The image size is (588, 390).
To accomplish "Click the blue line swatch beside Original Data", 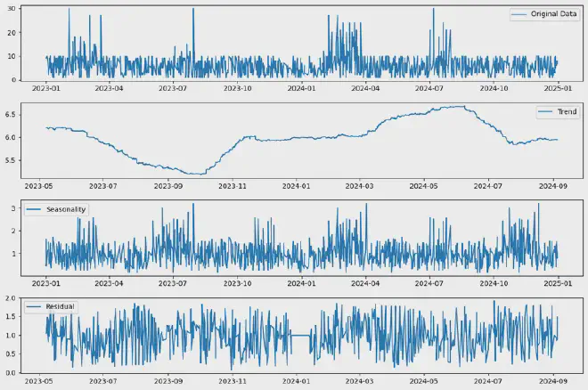I will (x=519, y=14).
